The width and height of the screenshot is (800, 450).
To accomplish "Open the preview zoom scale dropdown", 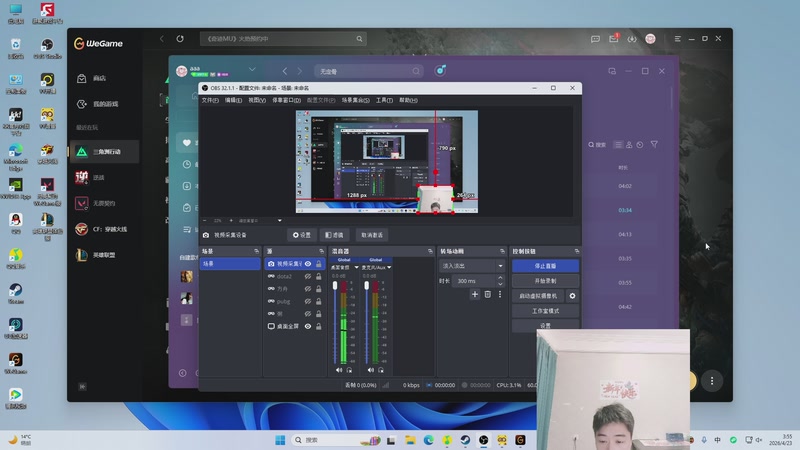I will (x=280, y=220).
